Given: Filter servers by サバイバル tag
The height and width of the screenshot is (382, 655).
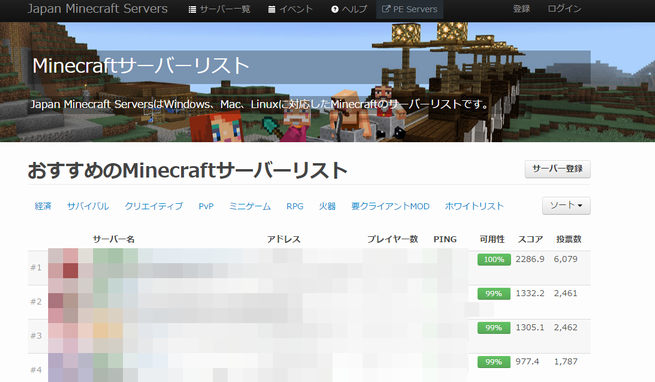Looking at the screenshot, I should (88, 206).
